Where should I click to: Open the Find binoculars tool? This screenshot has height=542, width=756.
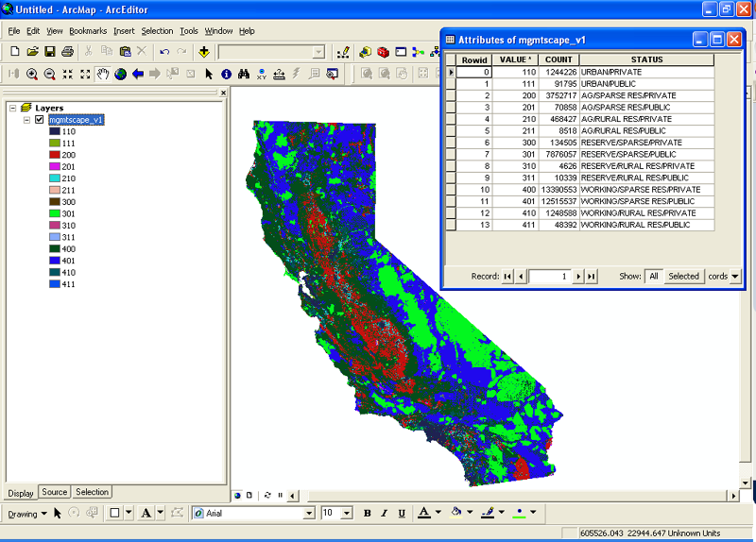243,74
